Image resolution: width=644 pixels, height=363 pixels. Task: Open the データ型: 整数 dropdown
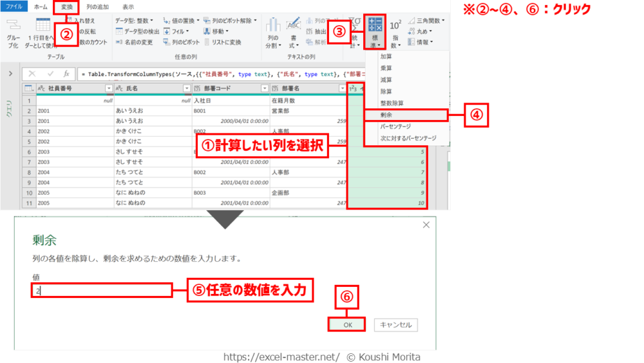coord(134,21)
